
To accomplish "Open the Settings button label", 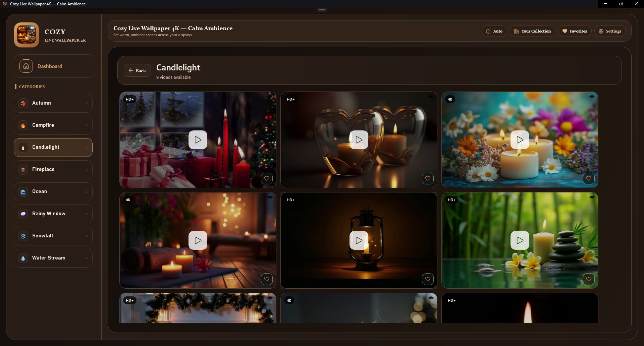I will (x=613, y=31).
